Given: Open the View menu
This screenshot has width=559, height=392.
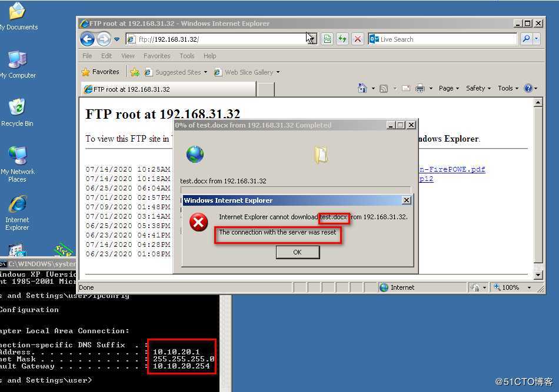Looking at the screenshot, I should (128, 56).
